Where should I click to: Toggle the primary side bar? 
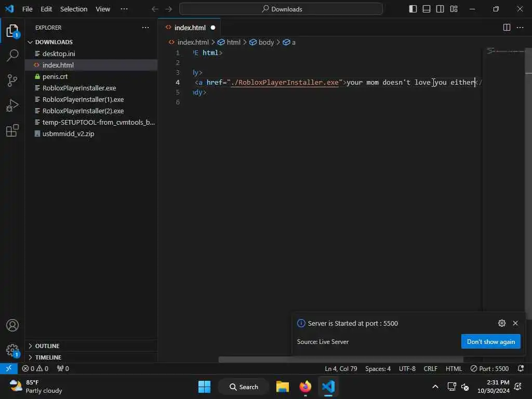[x=413, y=9]
